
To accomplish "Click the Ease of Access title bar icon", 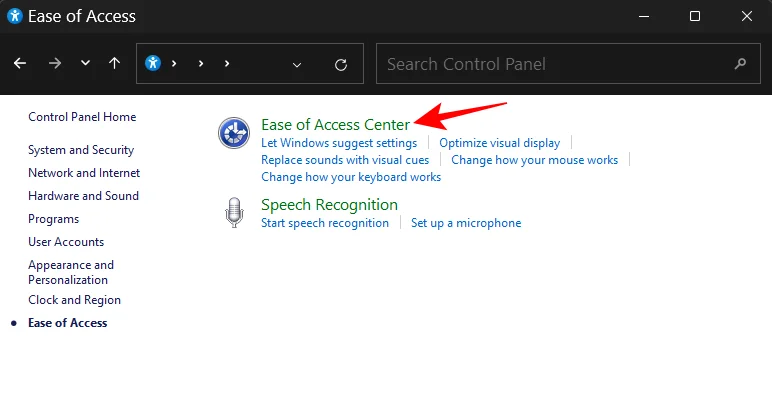I will click(15, 16).
